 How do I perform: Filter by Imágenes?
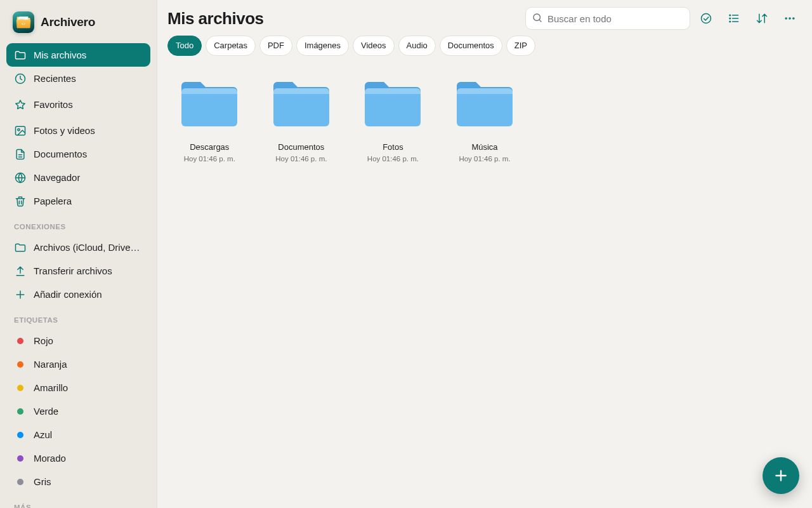coord(322,46)
